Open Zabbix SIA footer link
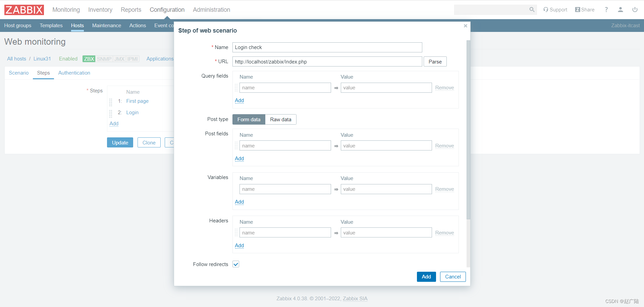This screenshot has width=644, height=307. 355,299
